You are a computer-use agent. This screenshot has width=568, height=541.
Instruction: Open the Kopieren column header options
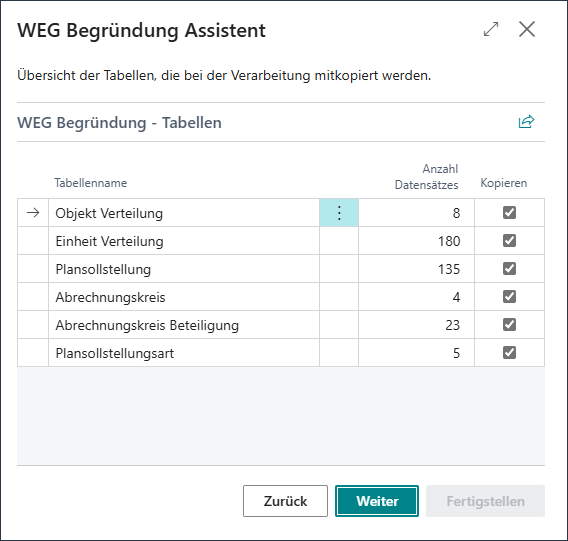(504, 183)
